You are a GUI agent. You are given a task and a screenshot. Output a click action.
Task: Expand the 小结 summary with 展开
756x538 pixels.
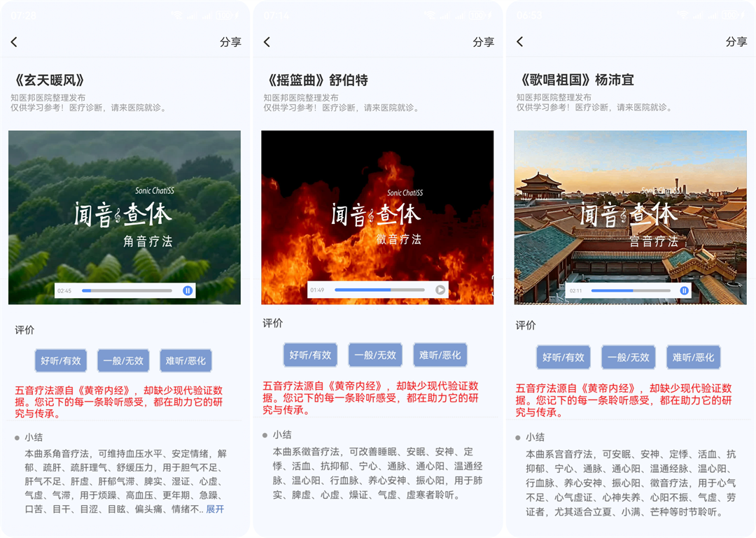215,509
